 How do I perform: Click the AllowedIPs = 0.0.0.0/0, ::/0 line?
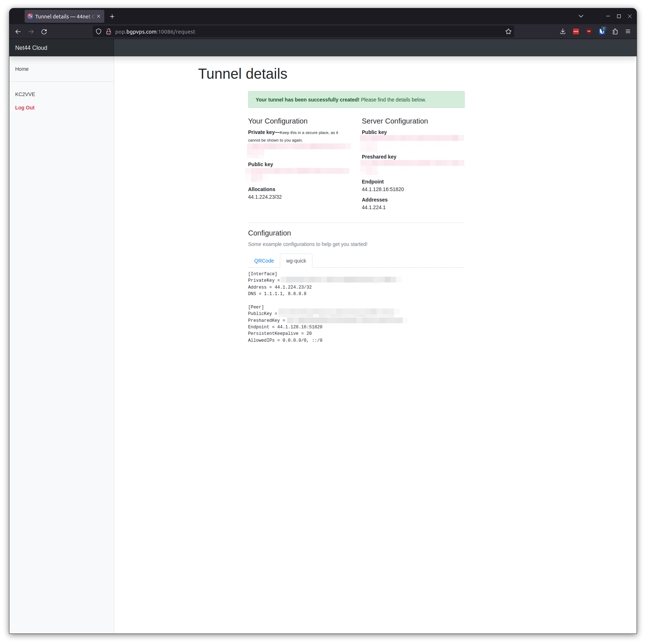click(285, 340)
